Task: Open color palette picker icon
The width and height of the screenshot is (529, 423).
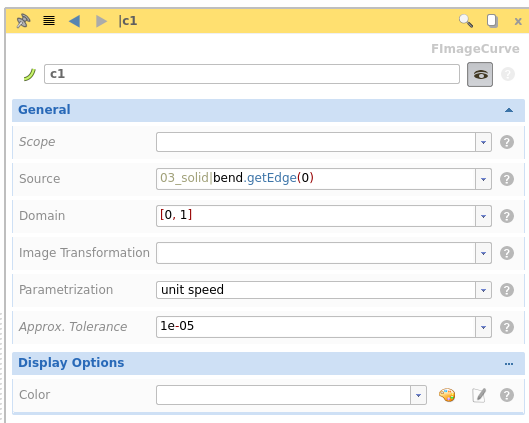Action: 447,395
